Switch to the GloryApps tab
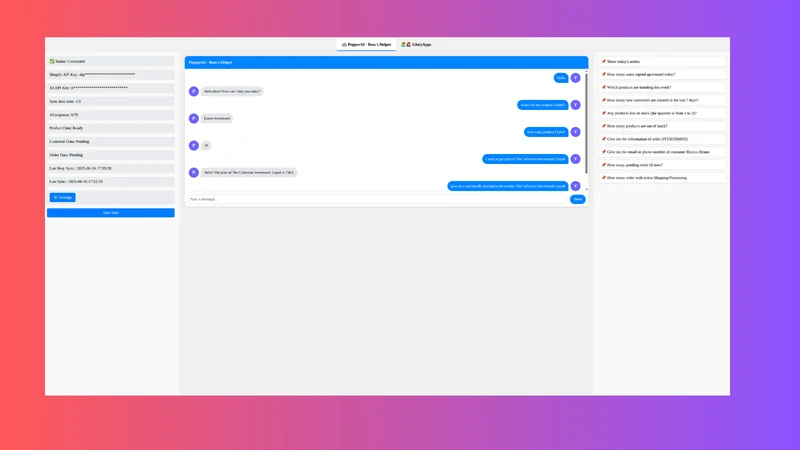Screen dimensions: 800x450 (416, 44)
